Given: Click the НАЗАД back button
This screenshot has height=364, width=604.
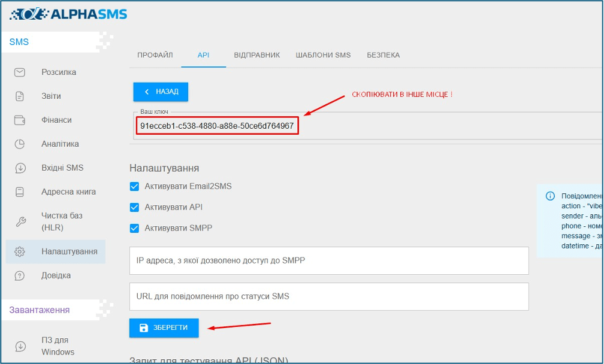Looking at the screenshot, I should point(159,92).
